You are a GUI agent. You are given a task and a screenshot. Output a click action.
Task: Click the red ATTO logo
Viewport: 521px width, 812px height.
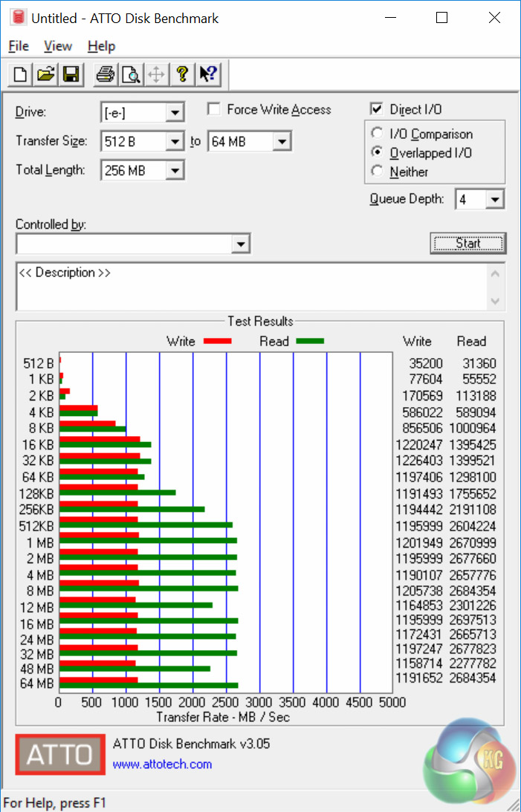(60, 754)
